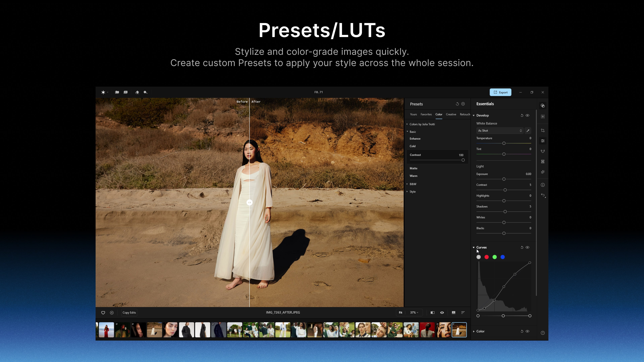Select the crop tool in right sidebar
Viewport: 644px width, 362px height.
543,130
